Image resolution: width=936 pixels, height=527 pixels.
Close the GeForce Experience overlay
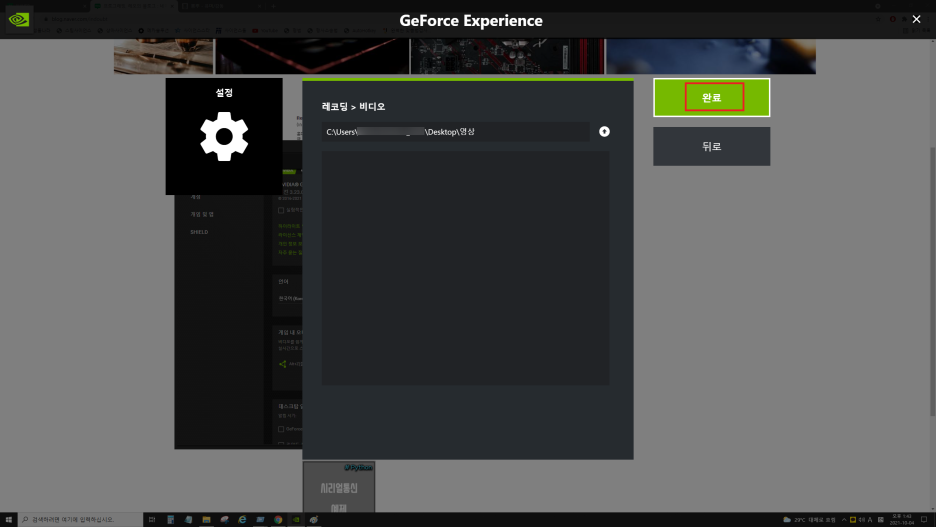pyautogui.click(x=916, y=19)
